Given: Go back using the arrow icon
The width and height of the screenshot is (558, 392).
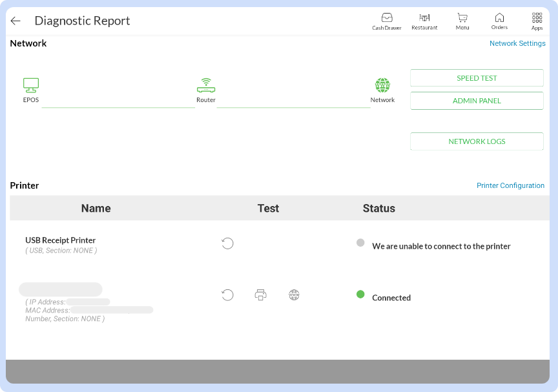Looking at the screenshot, I should tap(15, 21).
